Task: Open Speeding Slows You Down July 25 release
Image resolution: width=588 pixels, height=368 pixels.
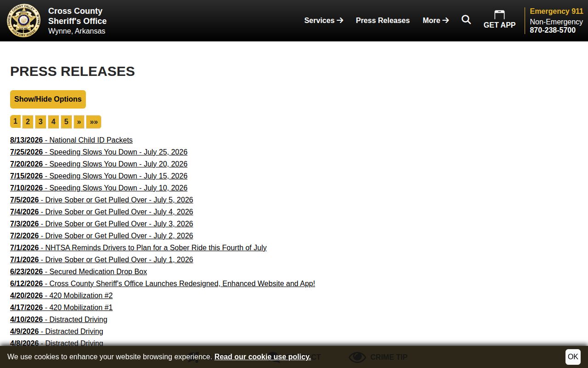Action: pyautogui.click(x=99, y=152)
